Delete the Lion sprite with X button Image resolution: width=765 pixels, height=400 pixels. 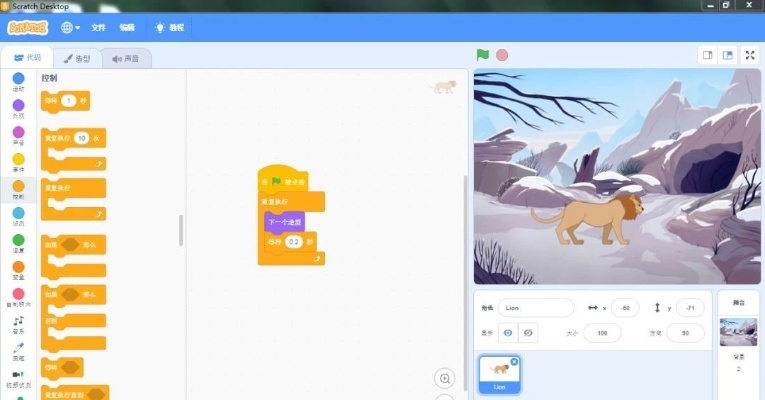click(x=514, y=361)
